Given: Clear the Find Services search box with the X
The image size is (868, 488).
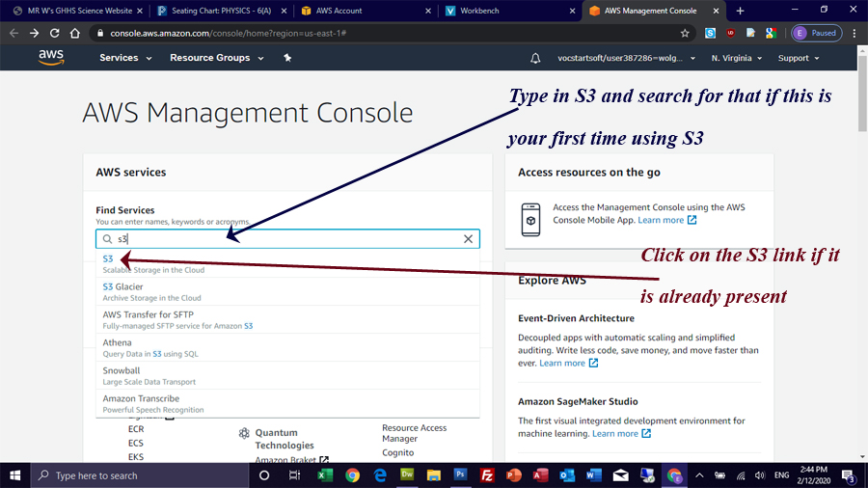Looking at the screenshot, I should [469, 239].
